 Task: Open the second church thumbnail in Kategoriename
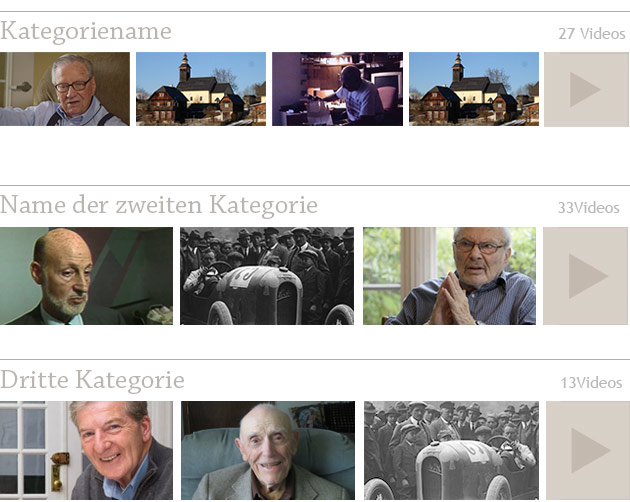coord(474,89)
